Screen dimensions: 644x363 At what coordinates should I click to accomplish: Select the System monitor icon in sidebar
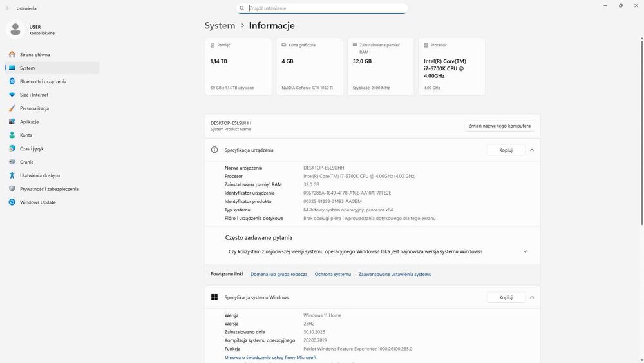[12, 68]
